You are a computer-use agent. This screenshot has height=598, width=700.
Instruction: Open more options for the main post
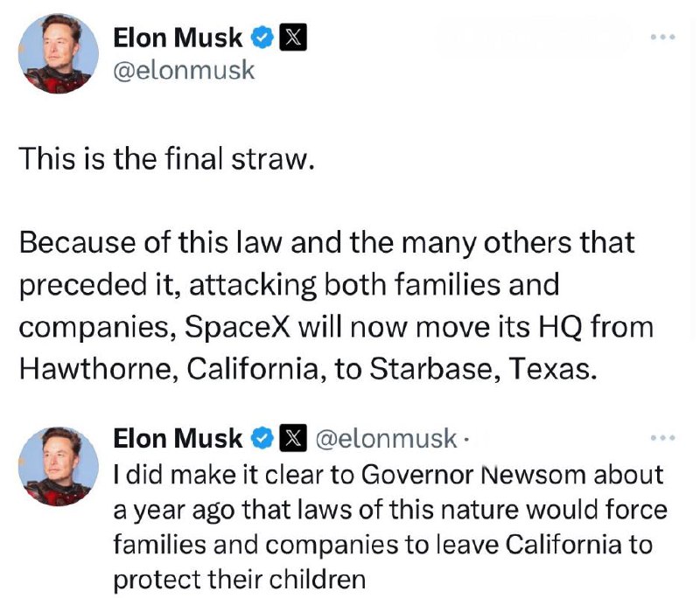663,38
